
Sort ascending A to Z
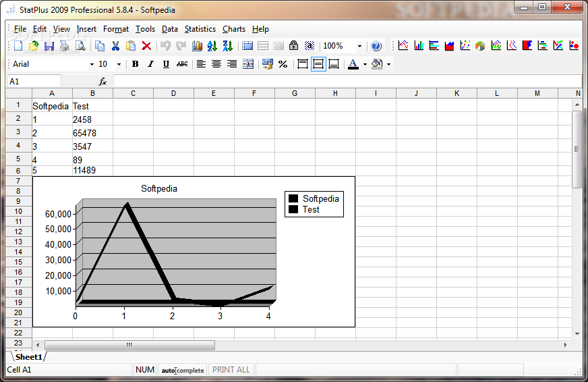(212, 46)
